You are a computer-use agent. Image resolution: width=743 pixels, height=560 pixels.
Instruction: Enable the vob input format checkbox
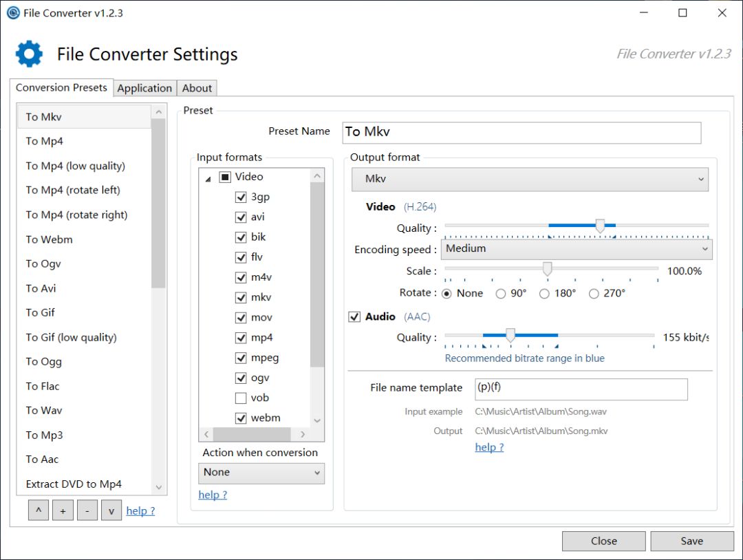pyautogui.click(x=241, y=398)
